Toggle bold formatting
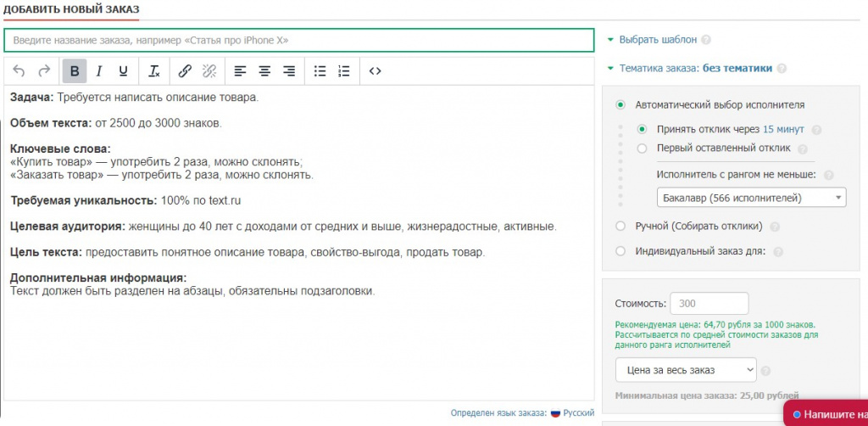 point(75,71)
